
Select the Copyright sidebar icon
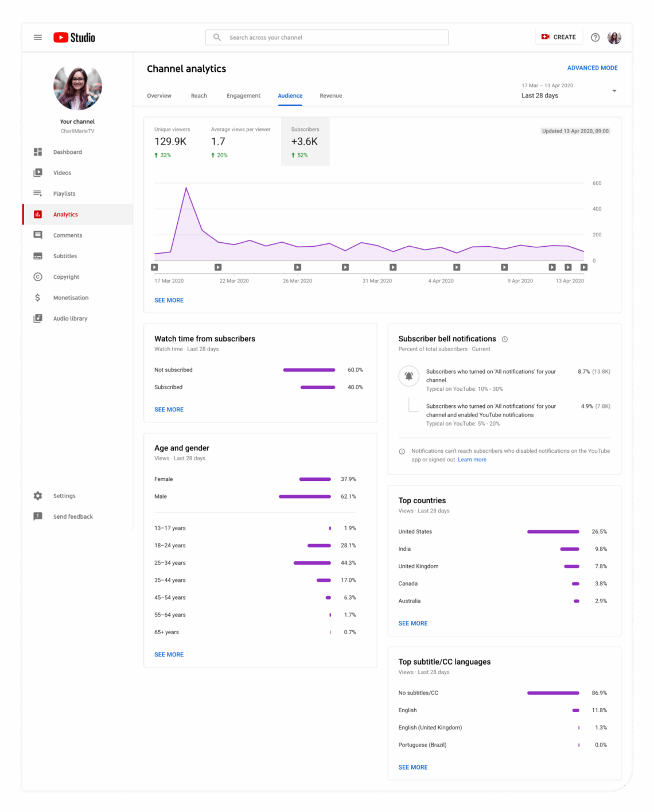[37, 277]
